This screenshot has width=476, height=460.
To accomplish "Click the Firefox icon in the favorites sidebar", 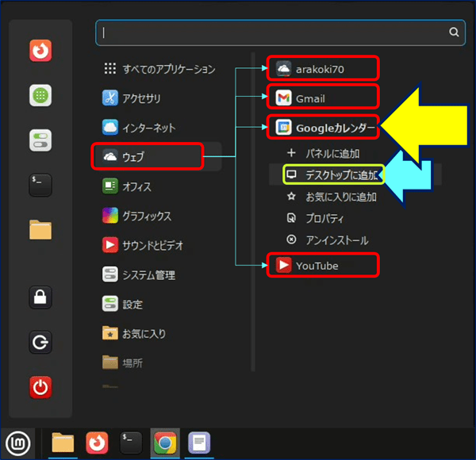I will (40, 51).
